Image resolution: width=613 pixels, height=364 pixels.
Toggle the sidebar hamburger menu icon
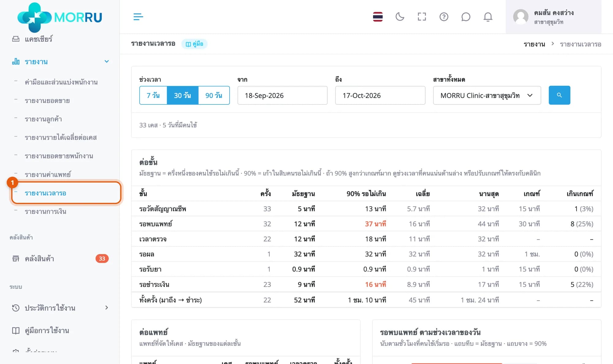pos(138,17)
